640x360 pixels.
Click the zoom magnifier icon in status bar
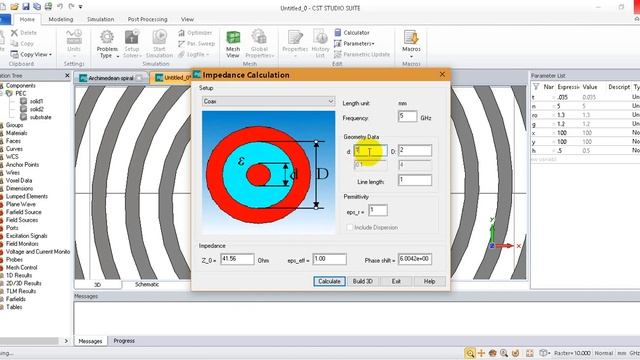click(x=470, y=353)
